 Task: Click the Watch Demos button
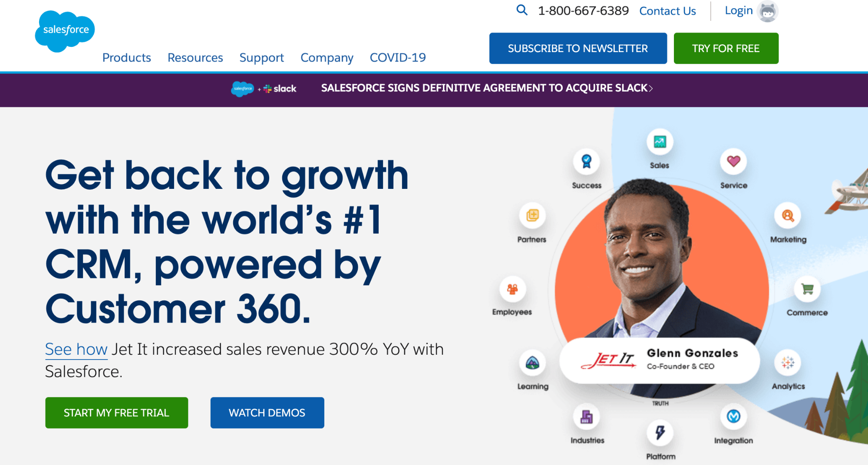point(267,412)
